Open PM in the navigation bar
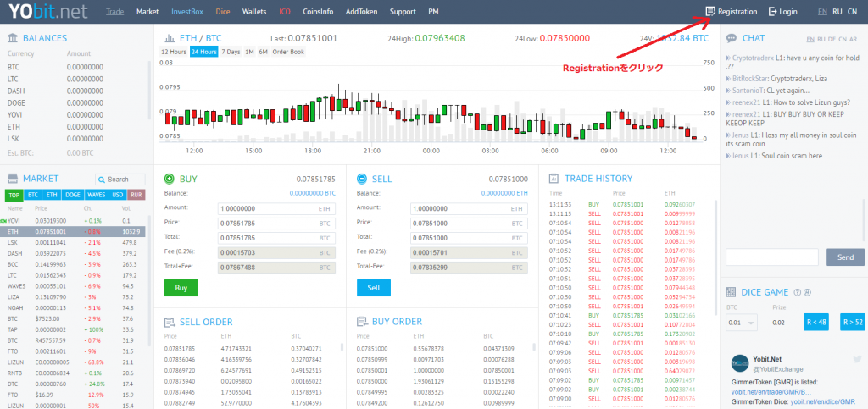Viewport: 868px width, 409px height. click(x=433, y=12)
